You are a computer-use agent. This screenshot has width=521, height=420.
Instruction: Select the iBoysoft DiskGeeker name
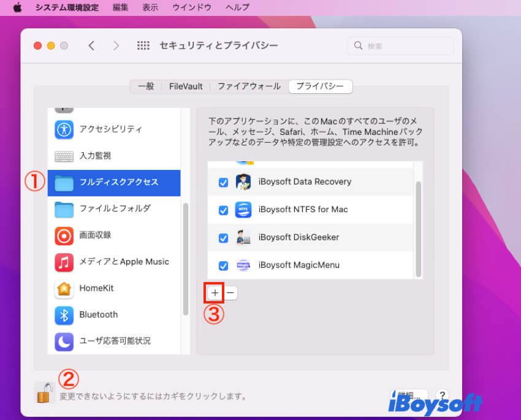click(299, 237)
